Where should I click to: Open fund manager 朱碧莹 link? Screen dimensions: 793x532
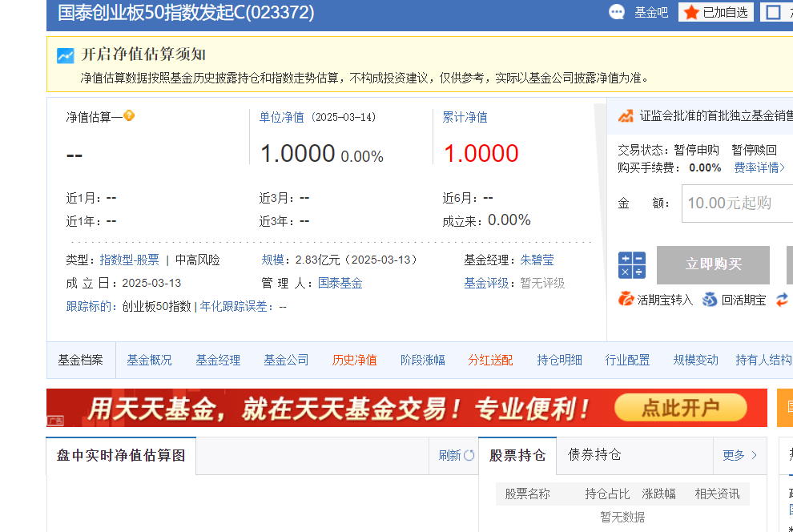point(537,260)
